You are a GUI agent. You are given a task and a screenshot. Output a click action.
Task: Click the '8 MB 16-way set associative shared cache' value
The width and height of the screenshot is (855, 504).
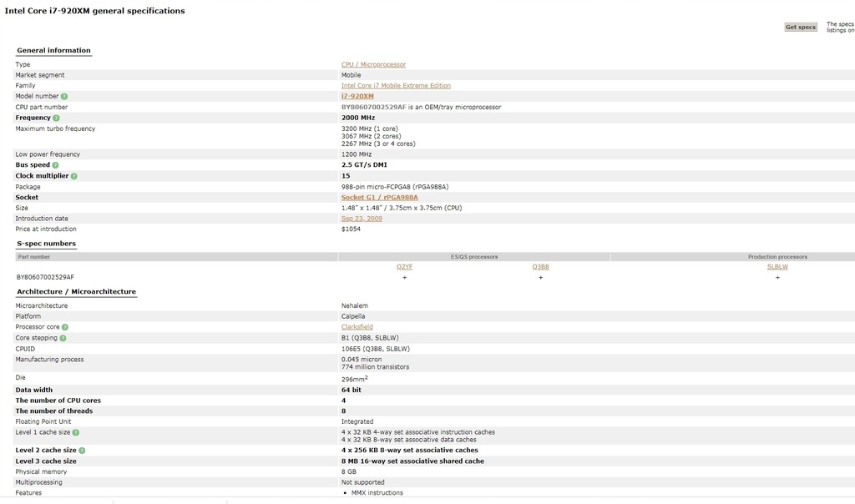click(x=412, y=461)
